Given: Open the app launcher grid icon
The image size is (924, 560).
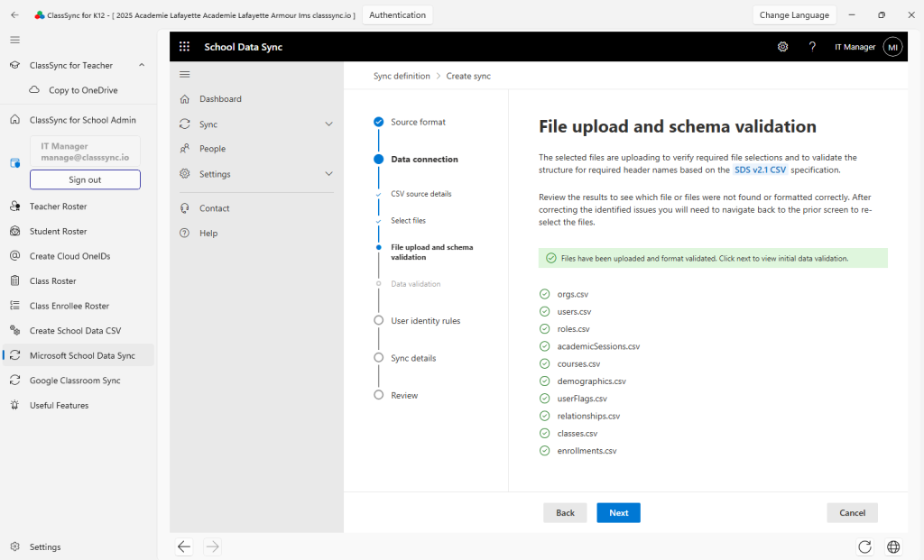Looking at the screenshot, I should point(184,47).
